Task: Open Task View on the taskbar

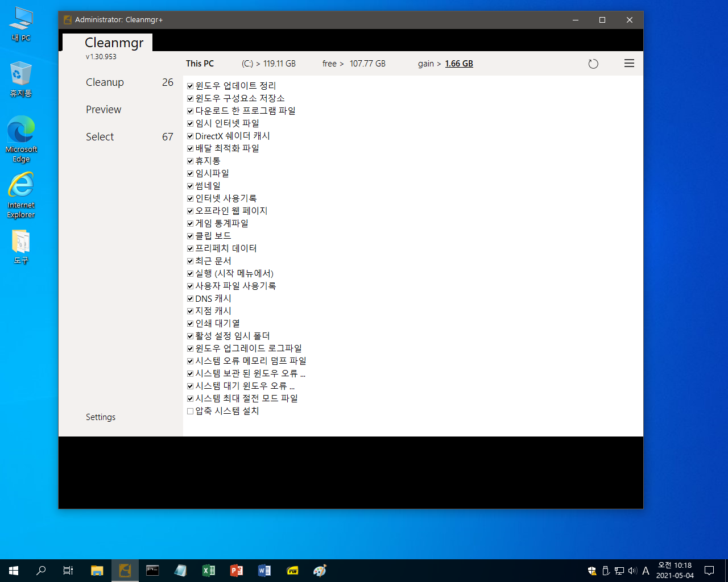Action: pos(68,571)
